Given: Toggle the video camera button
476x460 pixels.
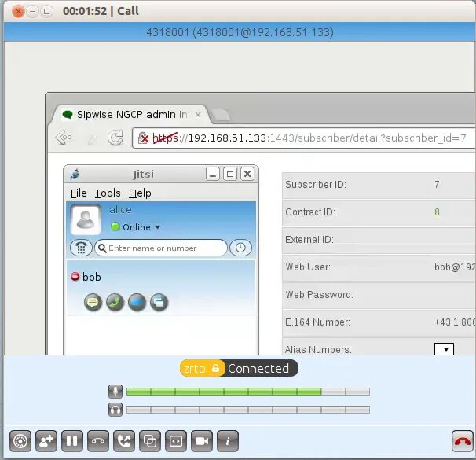Looking at the screenshot, I should (x=202, y=440).
